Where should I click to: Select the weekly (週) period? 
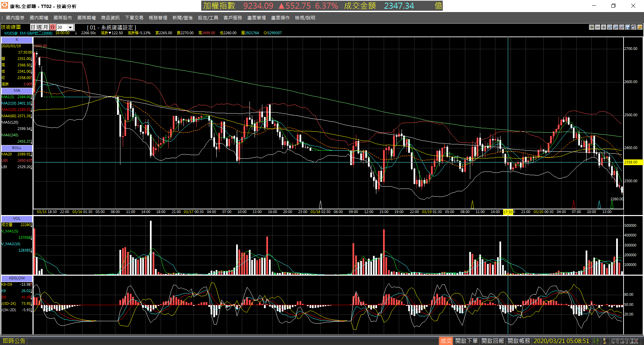click(x=40, y=27)
